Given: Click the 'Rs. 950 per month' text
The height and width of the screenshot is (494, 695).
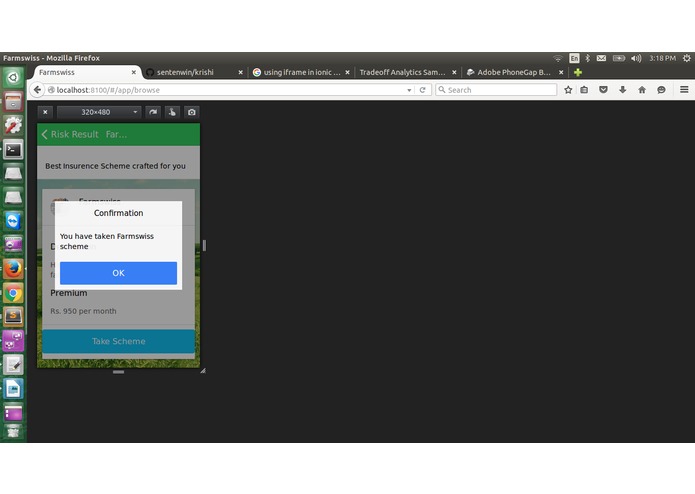Looking at the screenshot, I should coord(83,311).
